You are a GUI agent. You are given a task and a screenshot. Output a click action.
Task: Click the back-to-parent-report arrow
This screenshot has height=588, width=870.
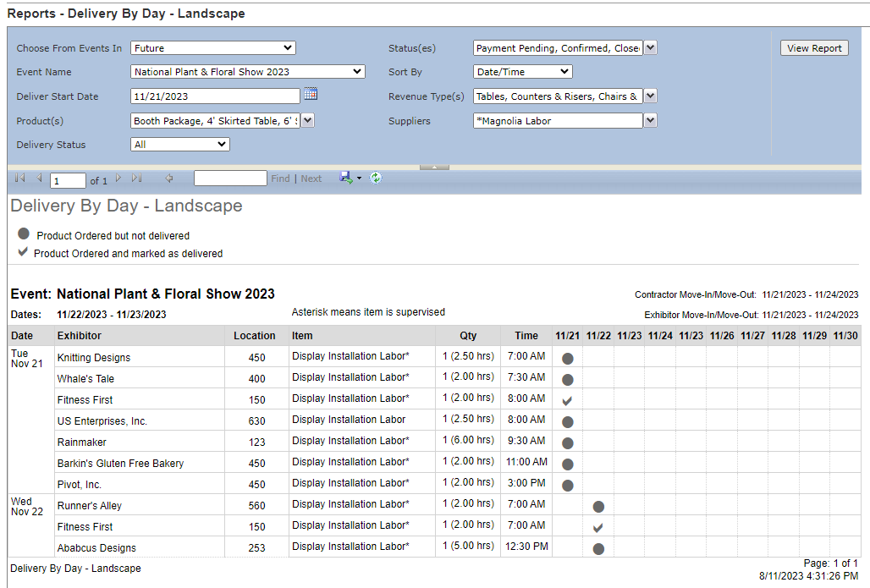(x=168, y=179)
